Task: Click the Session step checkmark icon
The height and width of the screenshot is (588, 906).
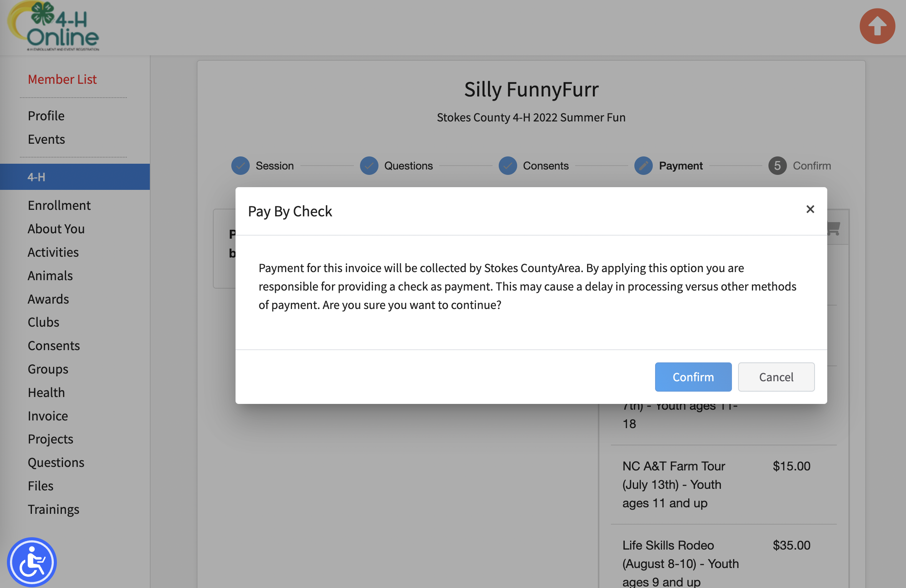Action: click(241, 166)
